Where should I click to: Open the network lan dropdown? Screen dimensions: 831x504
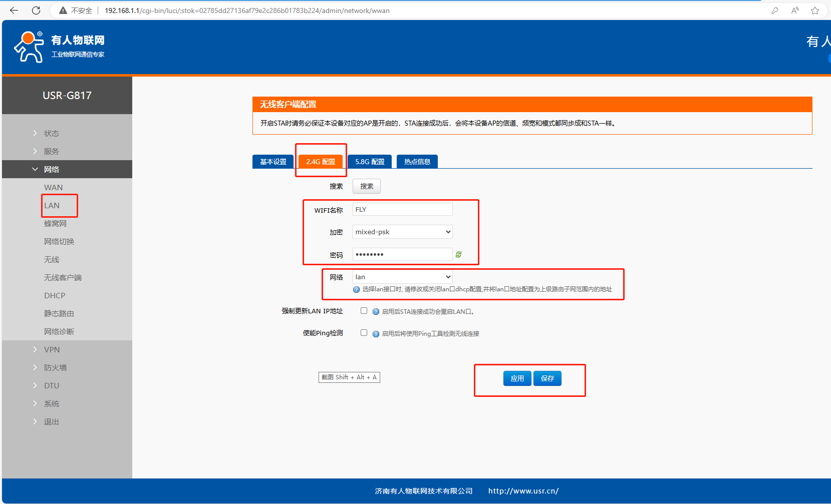[402, 277]
